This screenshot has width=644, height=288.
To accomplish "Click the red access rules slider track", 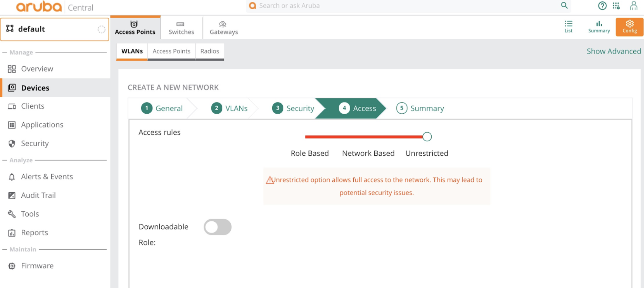I will click(364, 137).
